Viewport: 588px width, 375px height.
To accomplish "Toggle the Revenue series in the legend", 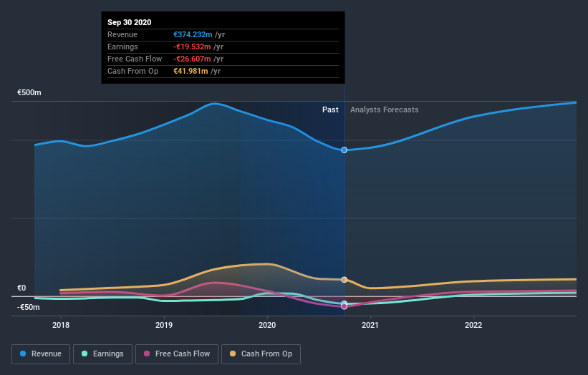I will pyautogui.click(x=41, y=354).
